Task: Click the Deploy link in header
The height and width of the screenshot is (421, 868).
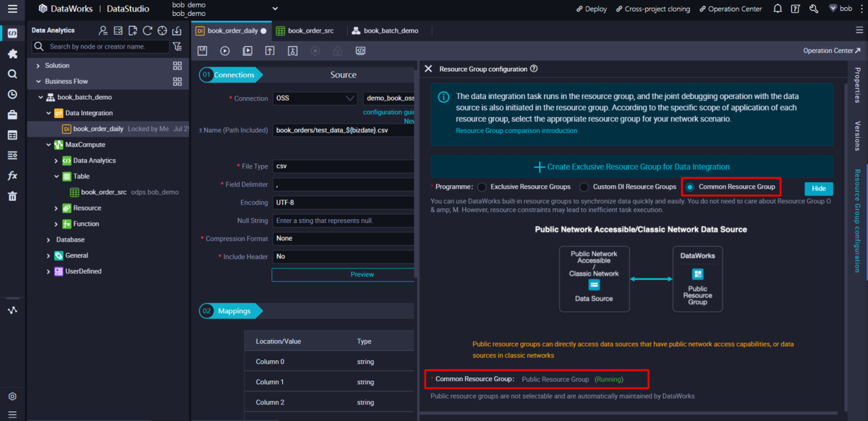Action: 592,9
